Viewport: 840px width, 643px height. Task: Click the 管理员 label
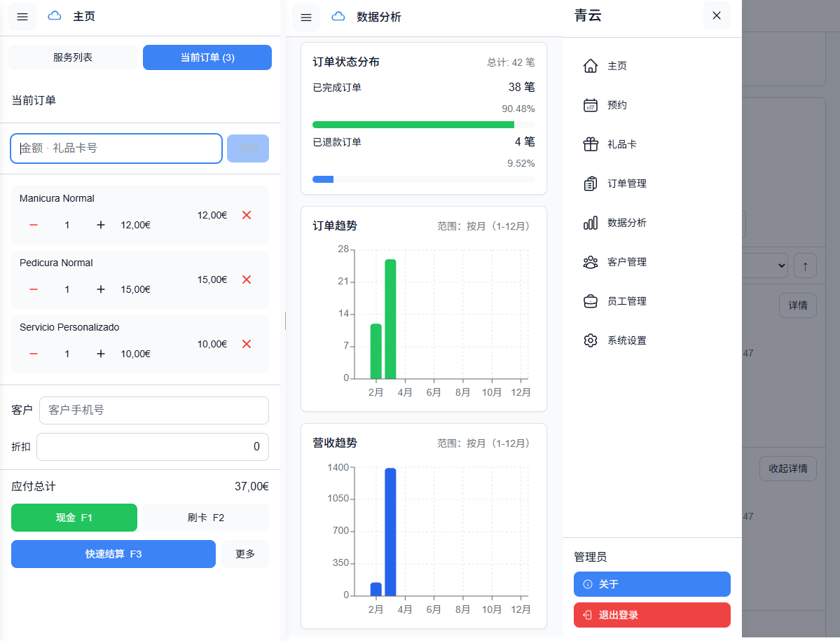click(x=591, y=558)
